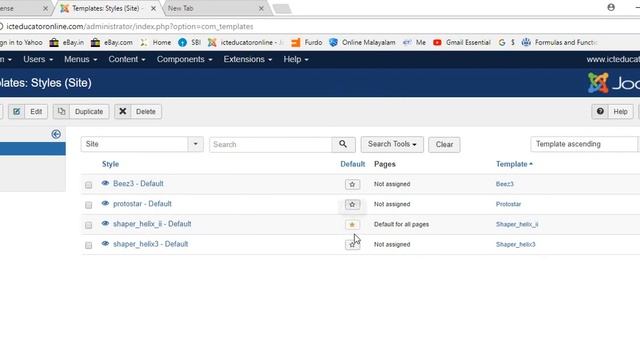Click the Duplicate copy icon

tap(61, 111)
